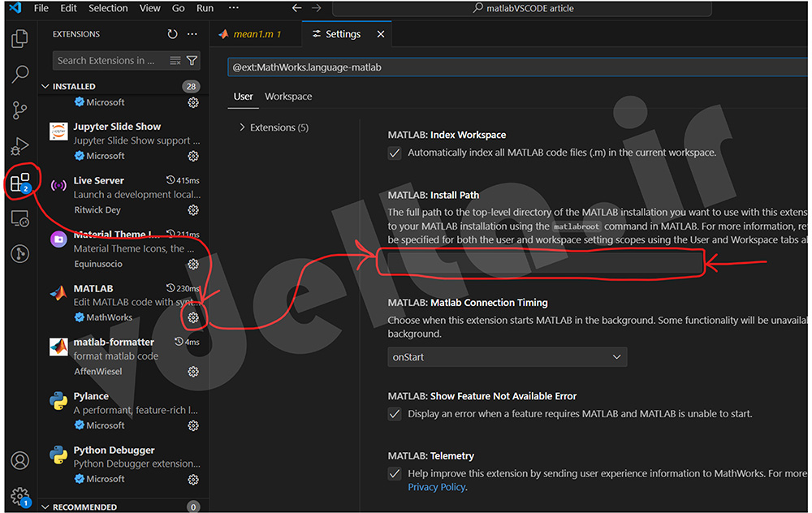Screen dimensions: 812x513
Task: Toggle Show Feature Not Available Error checkbox
Action: point(395,414)
